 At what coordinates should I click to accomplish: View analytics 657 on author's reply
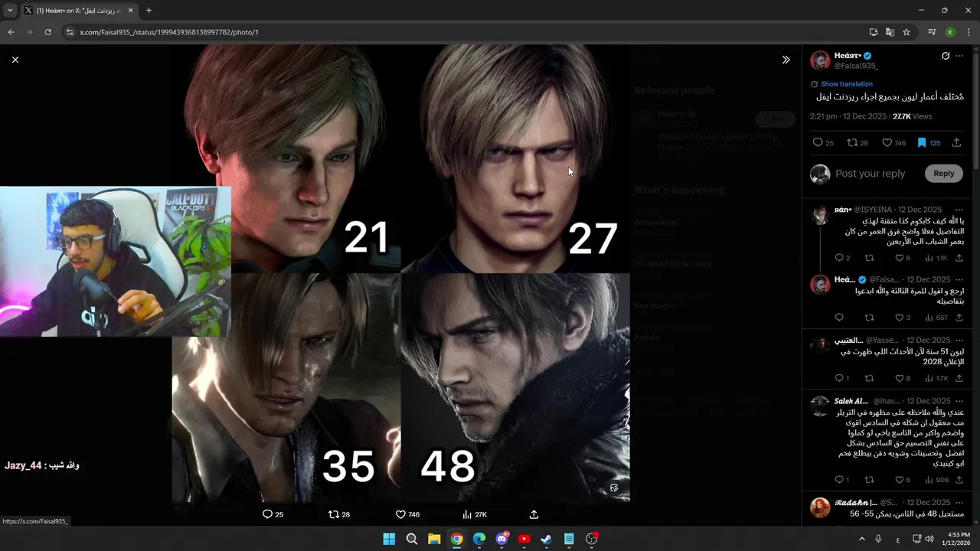pyautogui.click(x=936, y=318)
